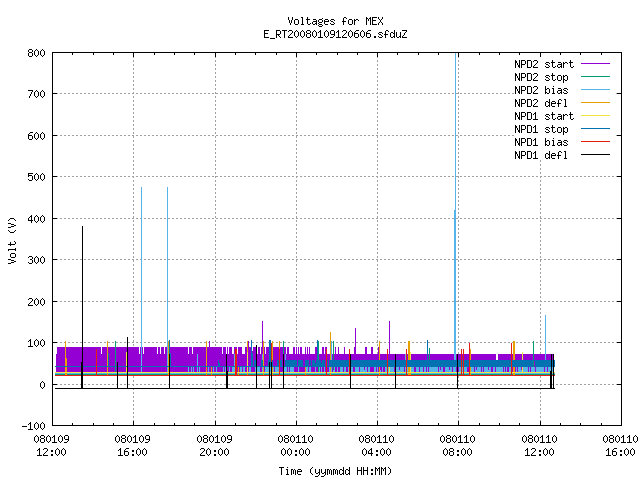Click the -100 y-axis tick label
This screenshot has height=480, width=640.
pyautogui.click(x=33, y=426)
